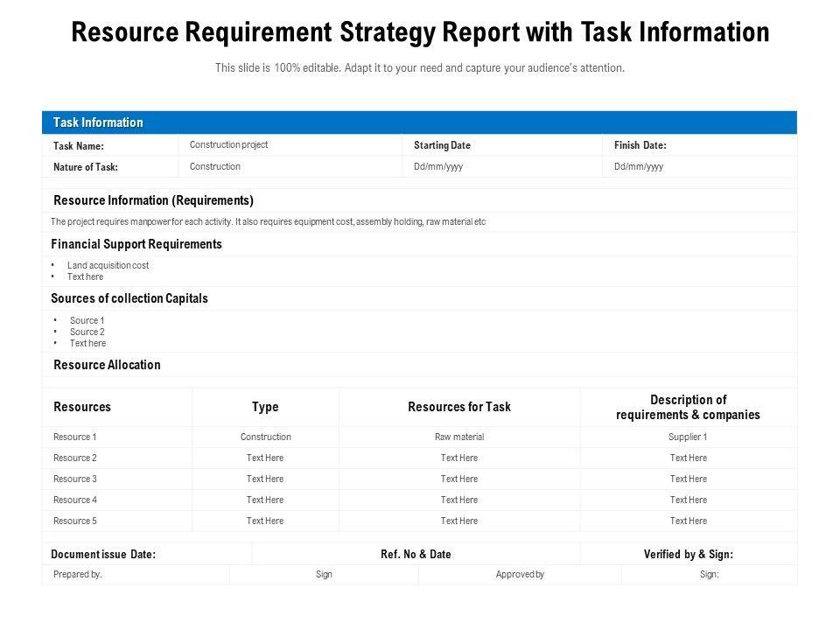Select the editable slide subtitle text
Image resolution: width=840 pixels, height=630 pixels.
point(420,68)
